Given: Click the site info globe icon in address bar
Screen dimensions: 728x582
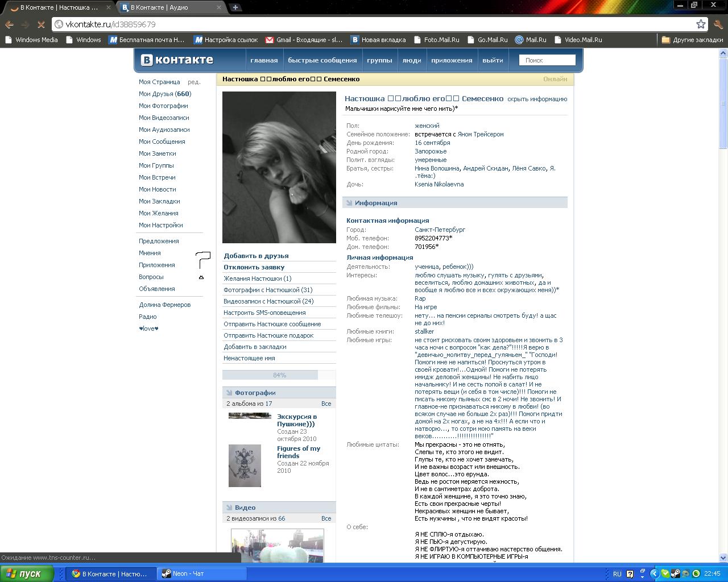Looking at the screenshot, I should pos(59,24).
